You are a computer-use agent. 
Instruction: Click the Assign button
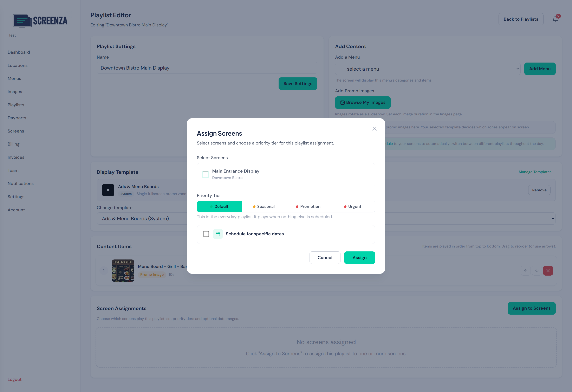coord(360,257)
